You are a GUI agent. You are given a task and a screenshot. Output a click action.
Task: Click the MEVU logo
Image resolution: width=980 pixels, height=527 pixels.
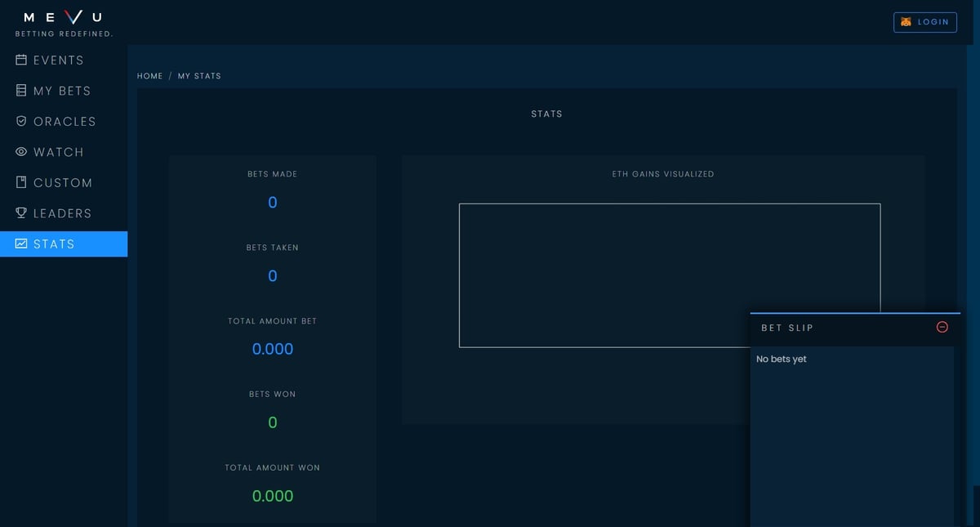64,18
